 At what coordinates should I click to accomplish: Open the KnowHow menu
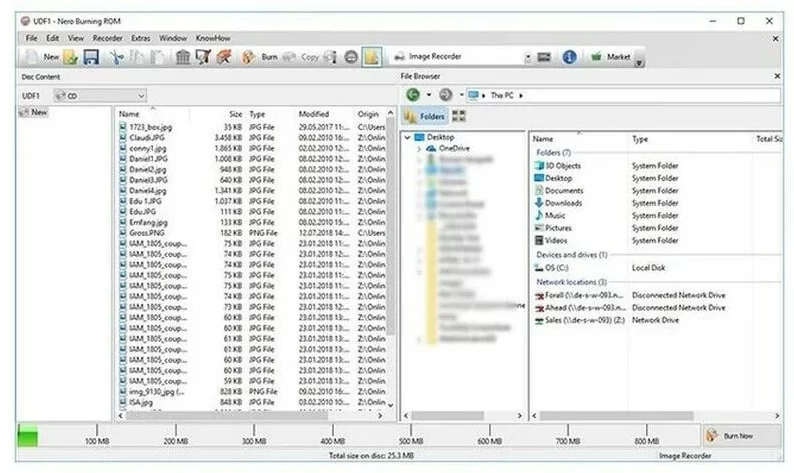coord(213,38)
